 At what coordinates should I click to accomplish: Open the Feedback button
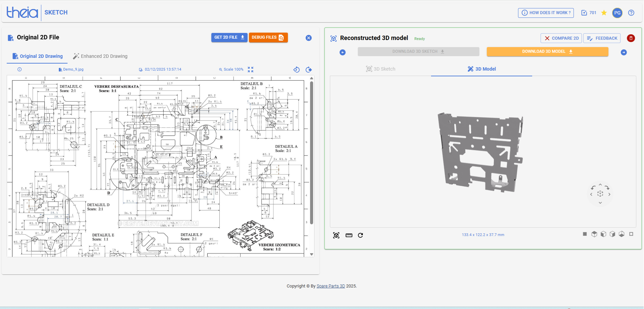602,38
